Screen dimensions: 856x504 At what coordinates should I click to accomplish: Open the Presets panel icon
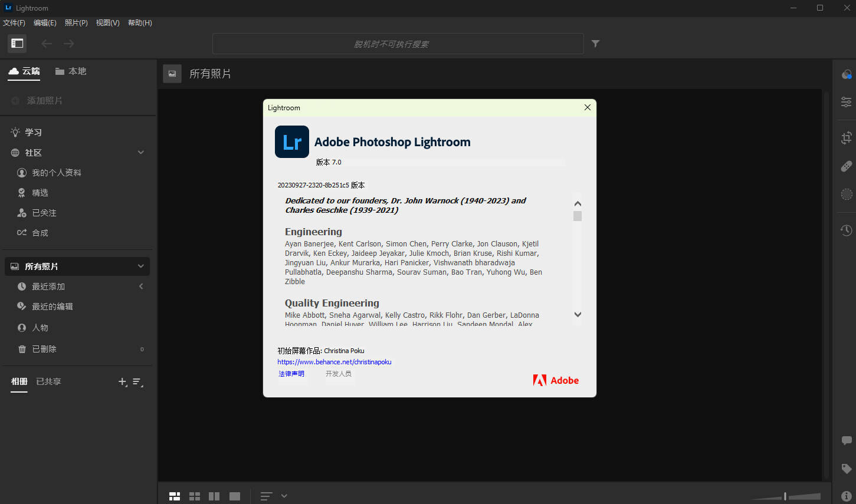tap(847, 75)
